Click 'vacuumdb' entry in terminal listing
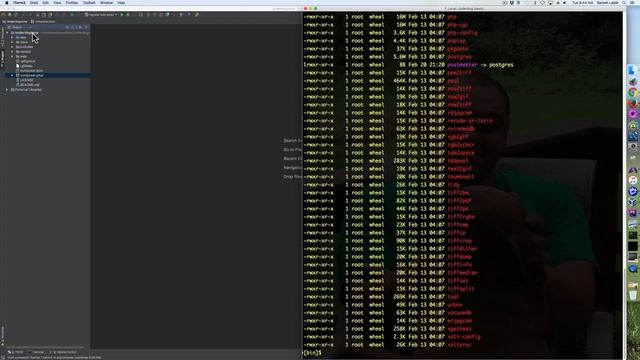640x360 pixels. tap(459, 313)
